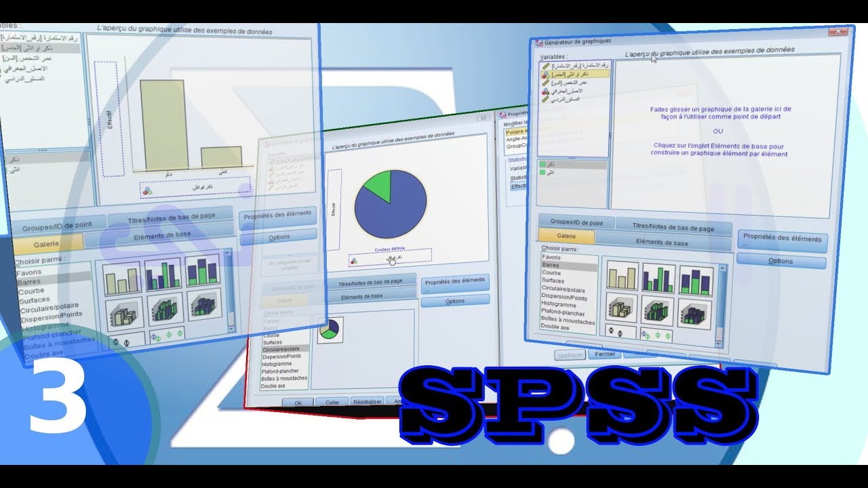Viewport: 868px width, 488px height.
Task: Pick stacked bar thumbnail in empty-canvas window
Action: [x=696, y=281]
